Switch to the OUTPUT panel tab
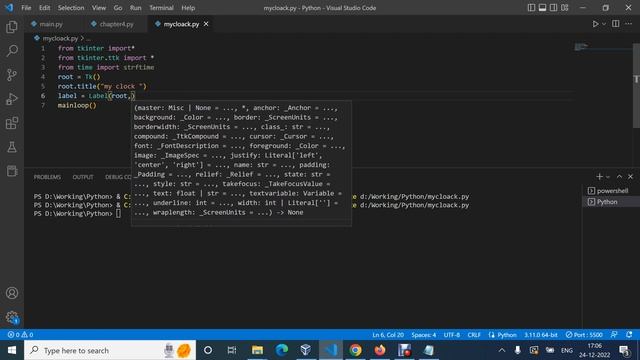This screenshot has height=360, width=640. 83,177
